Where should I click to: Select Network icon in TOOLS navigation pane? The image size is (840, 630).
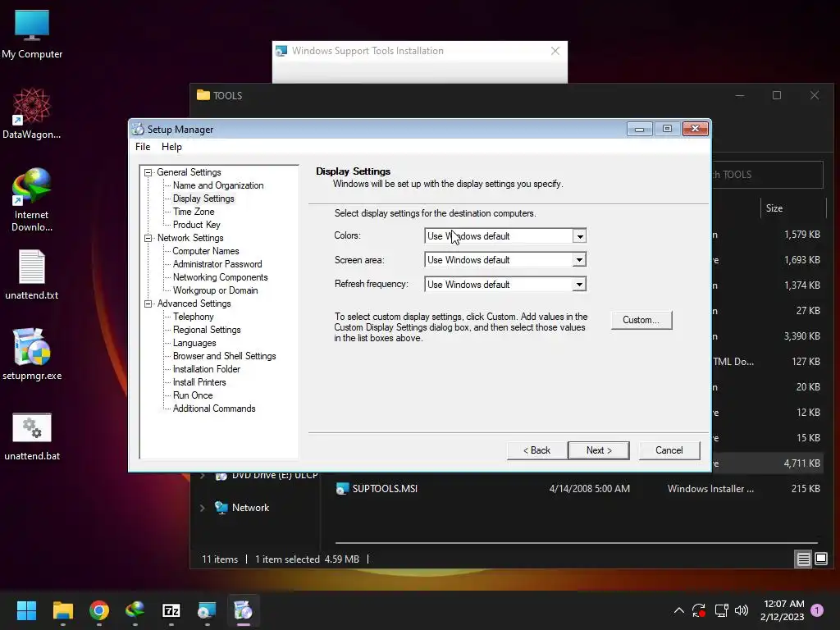[221, 507]
